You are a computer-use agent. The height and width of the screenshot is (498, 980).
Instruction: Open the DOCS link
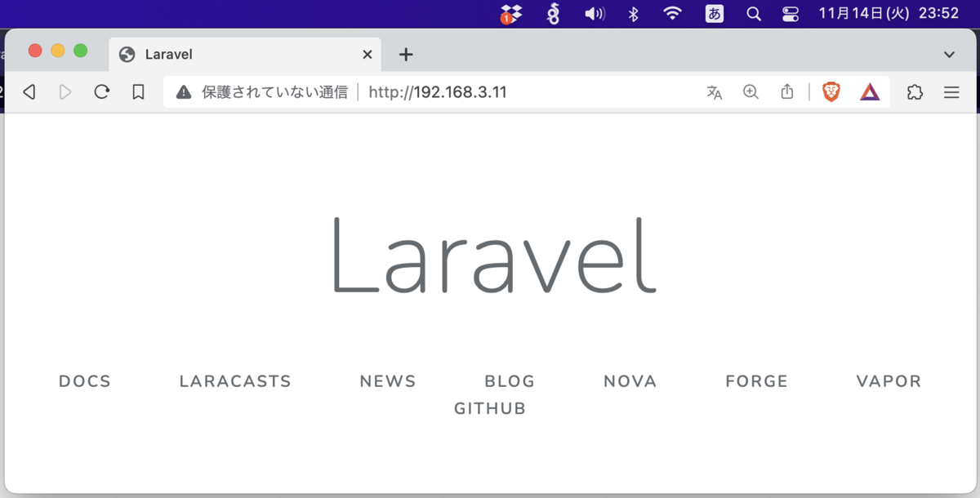point(85,381)
